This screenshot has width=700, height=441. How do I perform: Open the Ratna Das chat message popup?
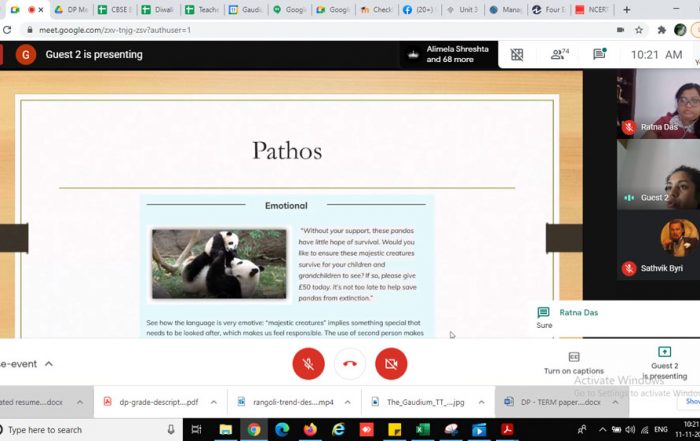(x=614, y=319)
